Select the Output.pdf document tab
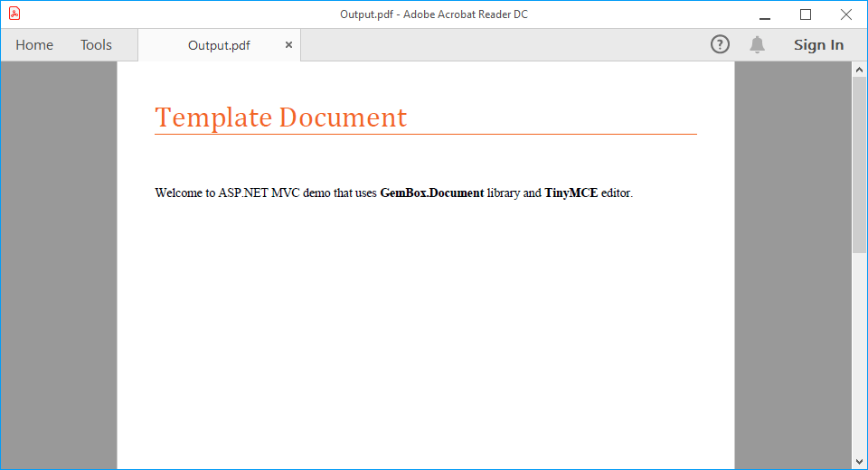This screenshot has height=470, width=868. coord(219,45)
